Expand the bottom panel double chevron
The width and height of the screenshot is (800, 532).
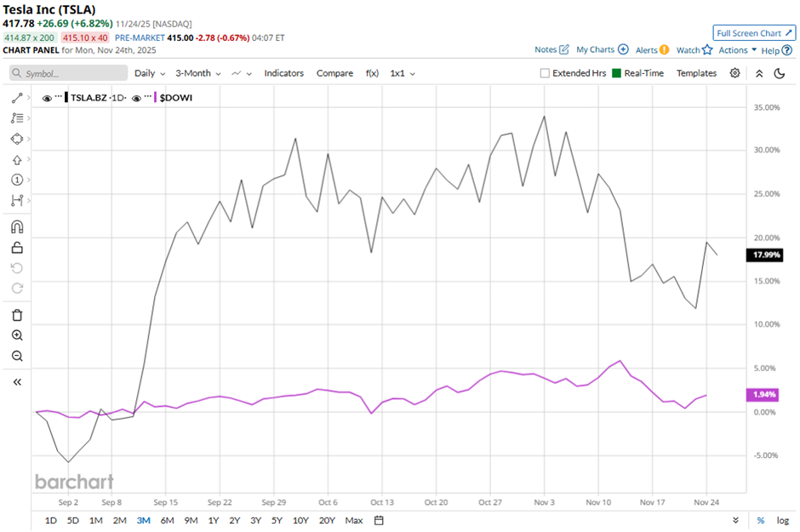[735, 520]
